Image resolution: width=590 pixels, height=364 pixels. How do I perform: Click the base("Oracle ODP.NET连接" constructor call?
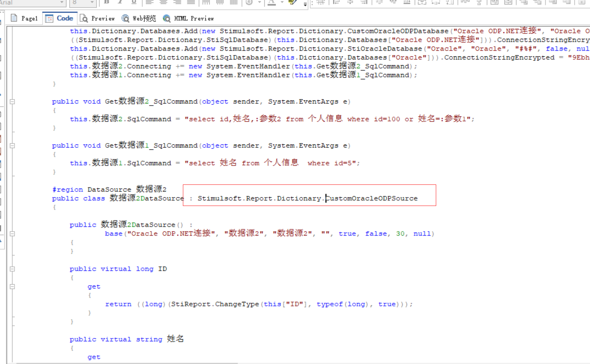click(270, 234)
